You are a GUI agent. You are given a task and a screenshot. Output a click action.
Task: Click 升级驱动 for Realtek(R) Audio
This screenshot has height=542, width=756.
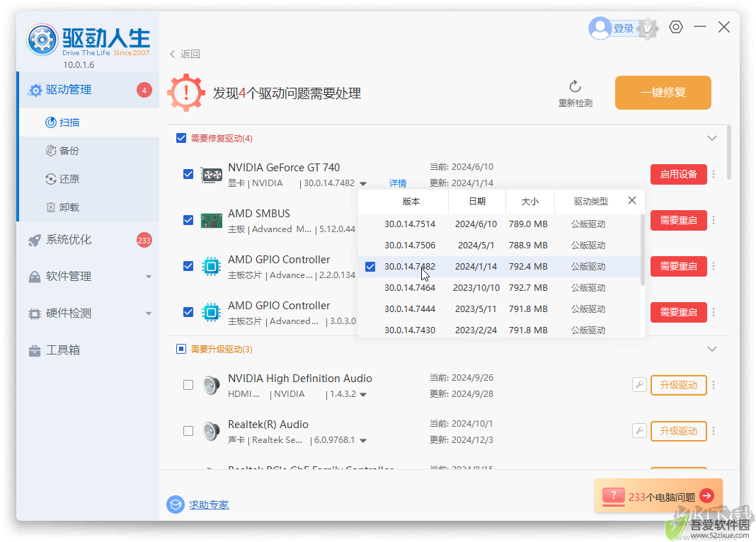click(678, 431)
